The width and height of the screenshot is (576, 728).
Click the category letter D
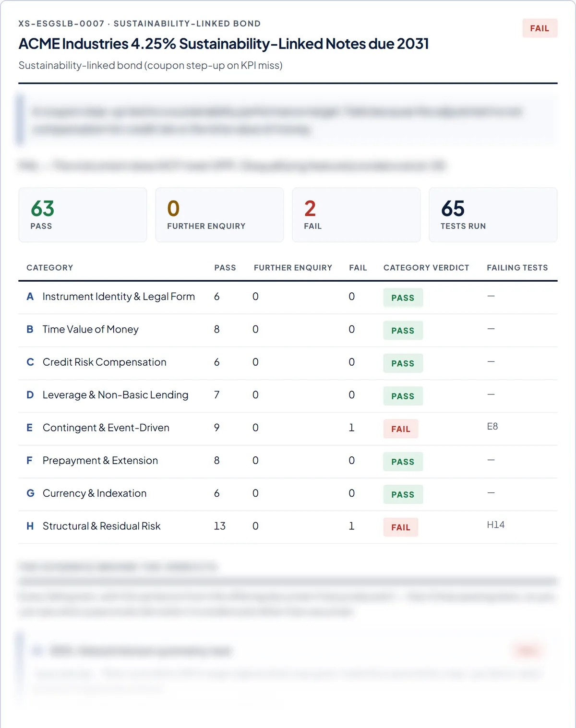point(30,395)
